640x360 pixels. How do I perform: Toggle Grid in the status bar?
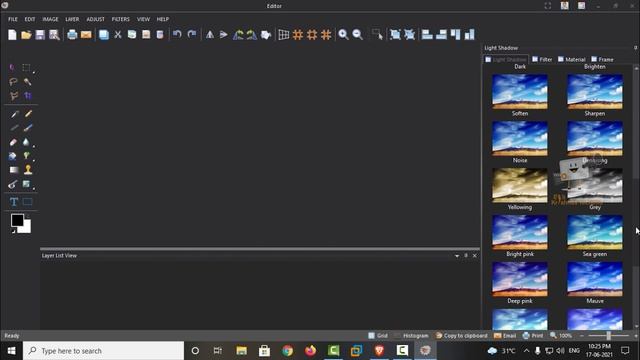pos(378,336)
